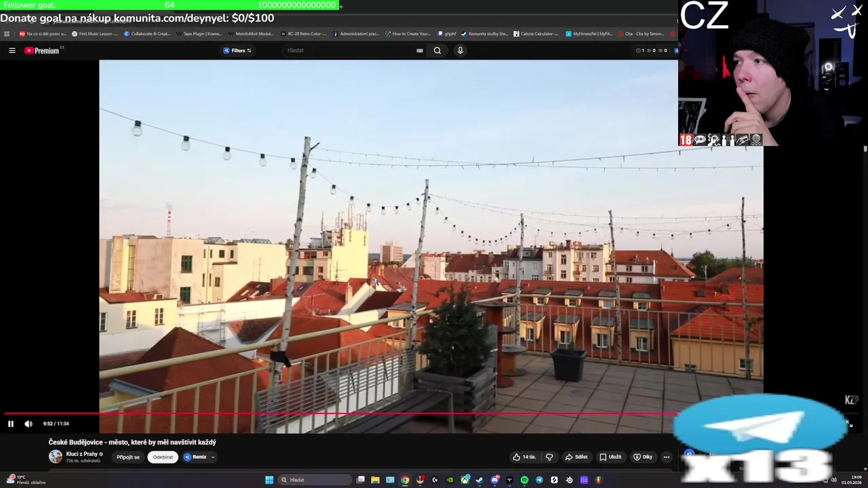Open the 'Calorie Calculator' bookmark

coord(536,34)
